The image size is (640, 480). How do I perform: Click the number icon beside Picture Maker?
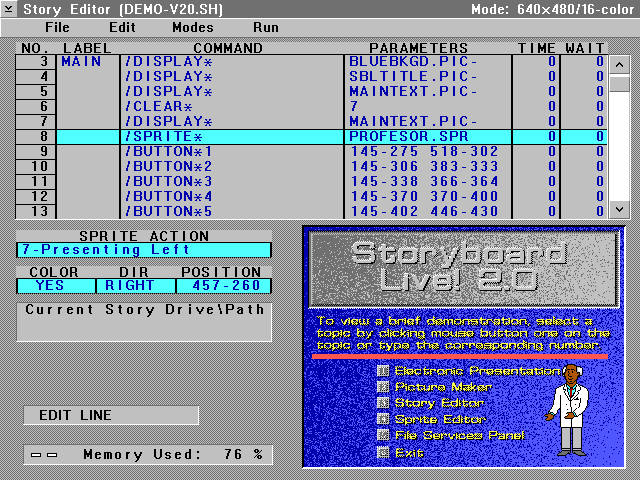(x=383, y=387)
